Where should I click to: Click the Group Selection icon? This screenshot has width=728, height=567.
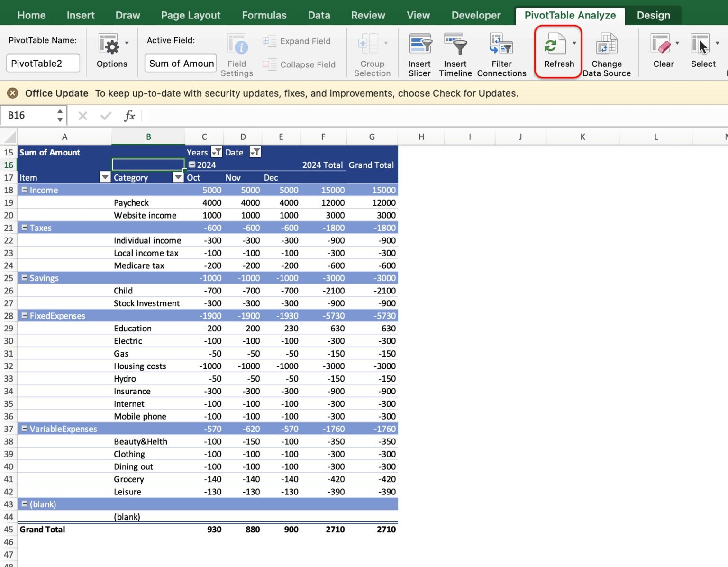(369, 45)
